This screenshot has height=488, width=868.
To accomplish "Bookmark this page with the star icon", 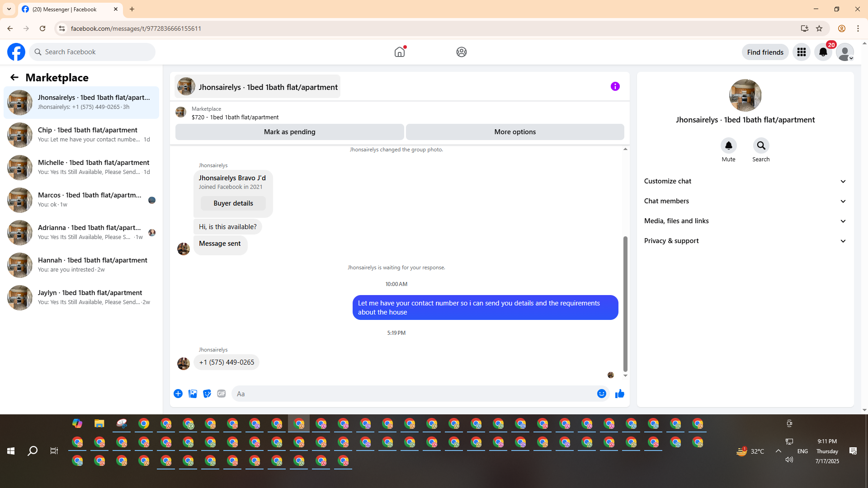I will (819, 28).
